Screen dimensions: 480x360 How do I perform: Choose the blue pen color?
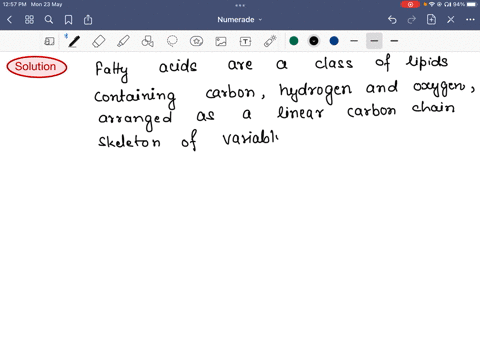coord(334,41)
